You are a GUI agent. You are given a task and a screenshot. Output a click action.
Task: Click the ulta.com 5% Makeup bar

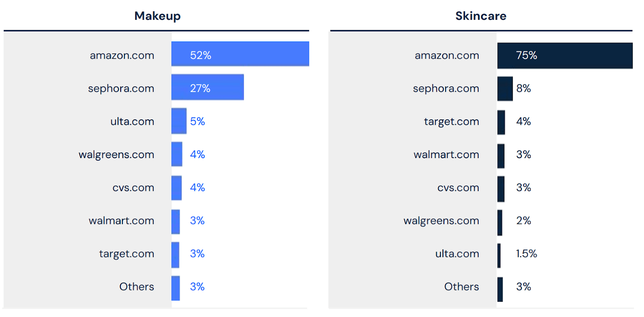tap(179, 121)
